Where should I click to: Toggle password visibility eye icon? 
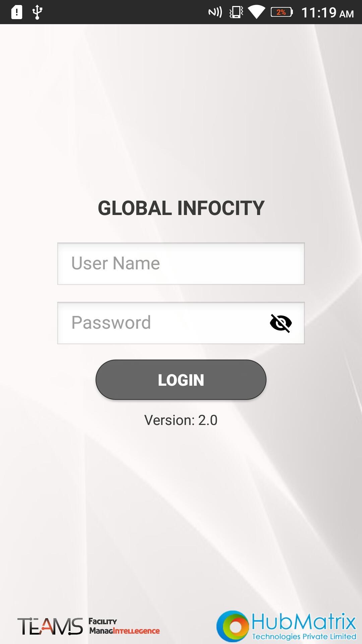click(x=281, y=323)
